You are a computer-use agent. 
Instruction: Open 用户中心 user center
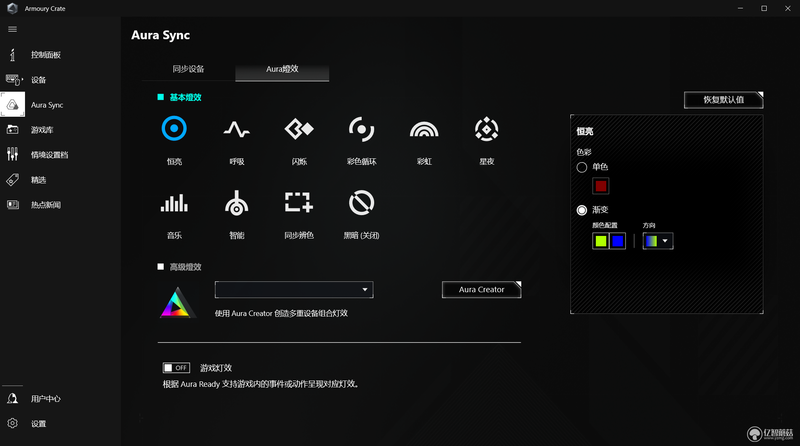pos(60,399)
